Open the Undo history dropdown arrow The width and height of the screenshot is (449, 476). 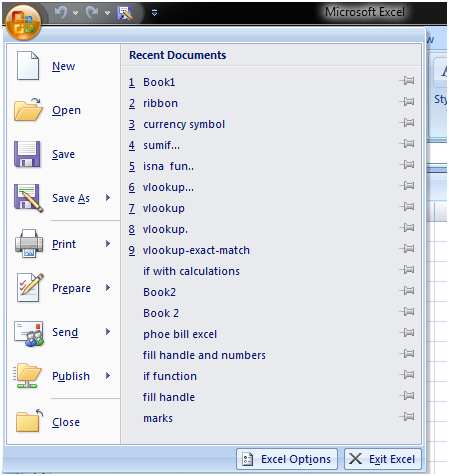76,13
